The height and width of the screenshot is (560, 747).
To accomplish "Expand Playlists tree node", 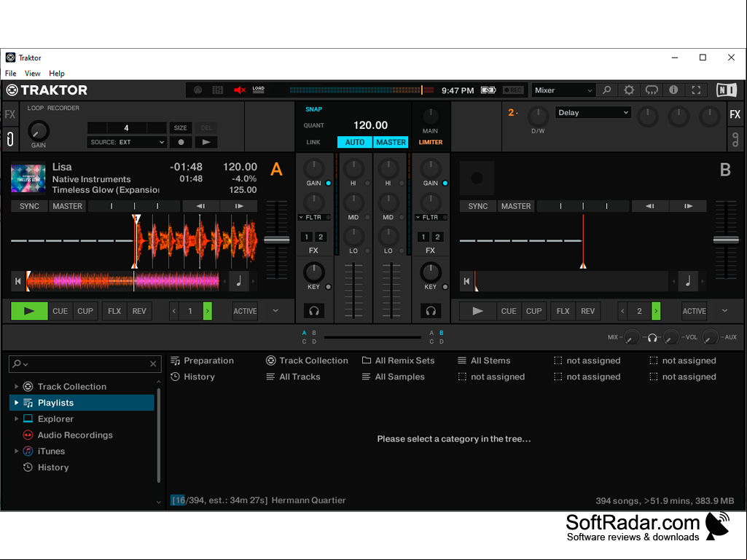I will pyautogui.click(x=16, y=403).
